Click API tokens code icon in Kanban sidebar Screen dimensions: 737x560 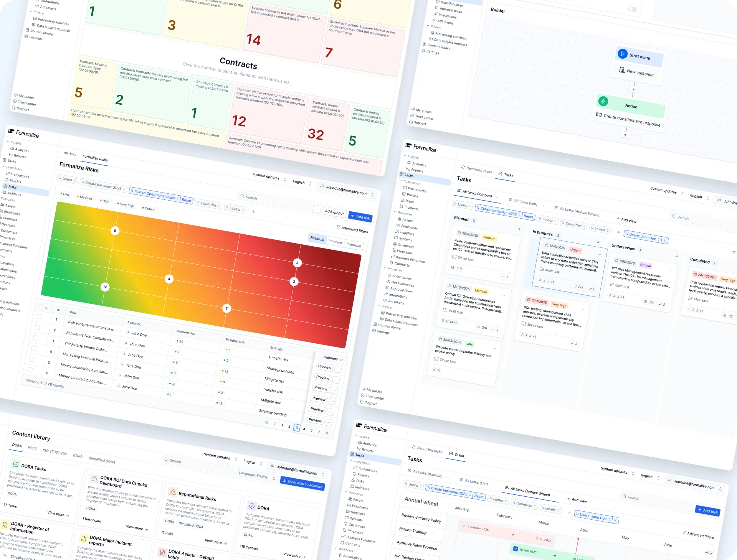(x=385, y=300)
